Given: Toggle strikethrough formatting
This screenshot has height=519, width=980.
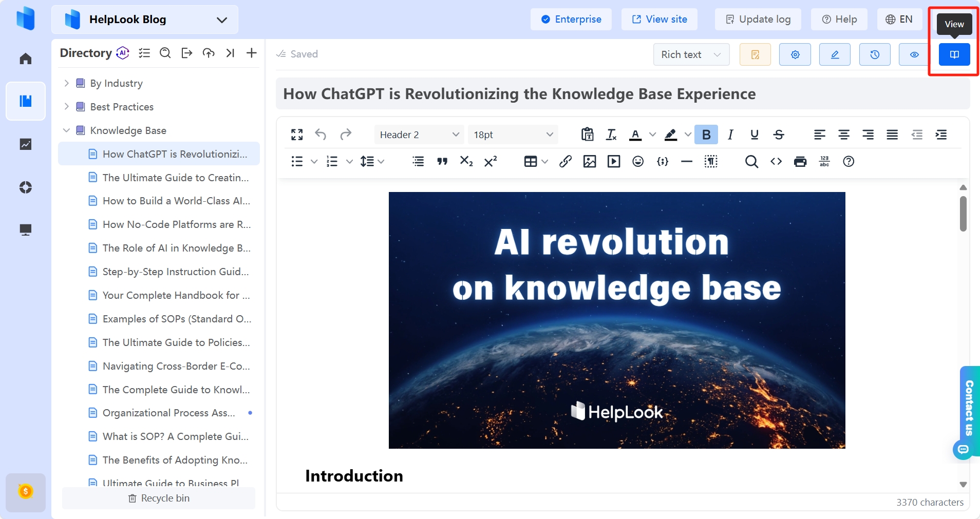Looking at the screenshot, I should pos(779,134).
